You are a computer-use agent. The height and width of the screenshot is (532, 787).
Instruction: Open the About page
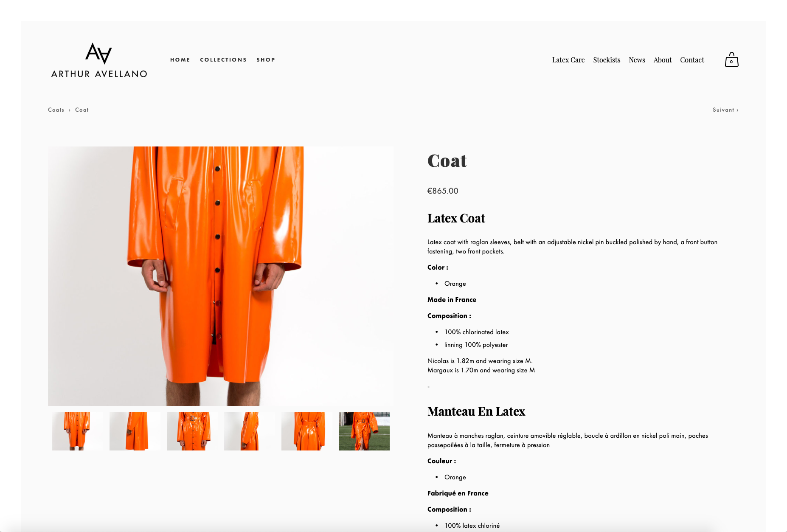tap(663, 60)
